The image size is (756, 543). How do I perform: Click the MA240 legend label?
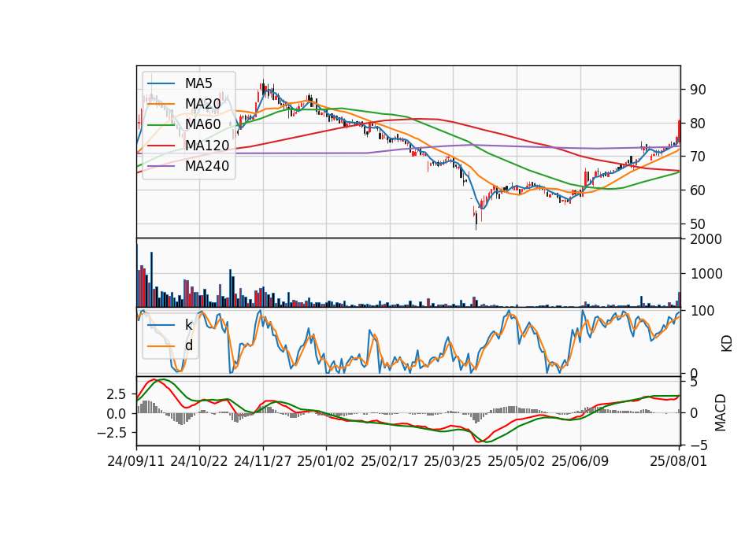click(207, 166)
